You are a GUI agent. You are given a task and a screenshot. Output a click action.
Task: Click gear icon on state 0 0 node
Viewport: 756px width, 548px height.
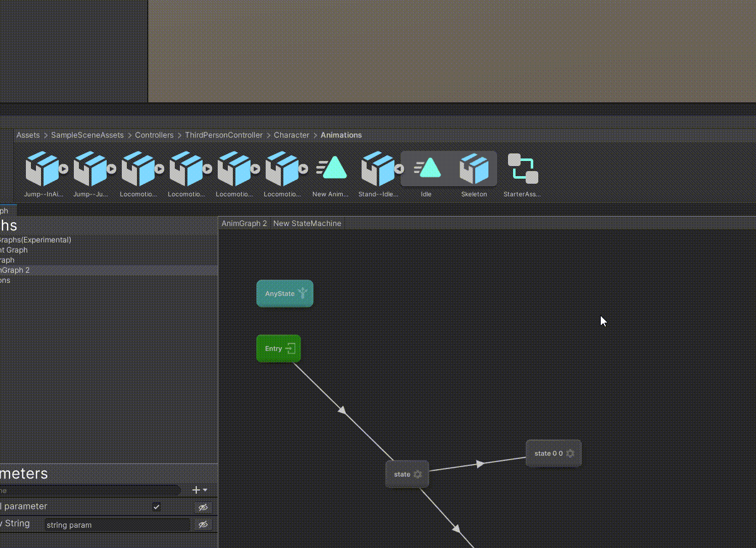click(570, 453)
